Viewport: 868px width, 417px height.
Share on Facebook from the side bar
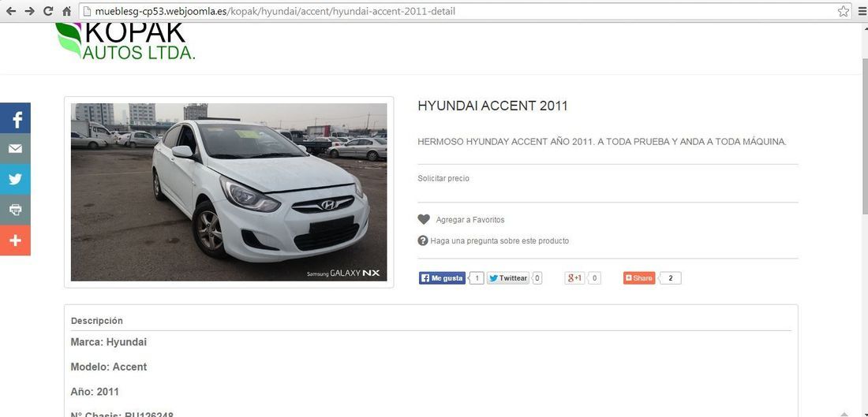[x=15, y=117]
